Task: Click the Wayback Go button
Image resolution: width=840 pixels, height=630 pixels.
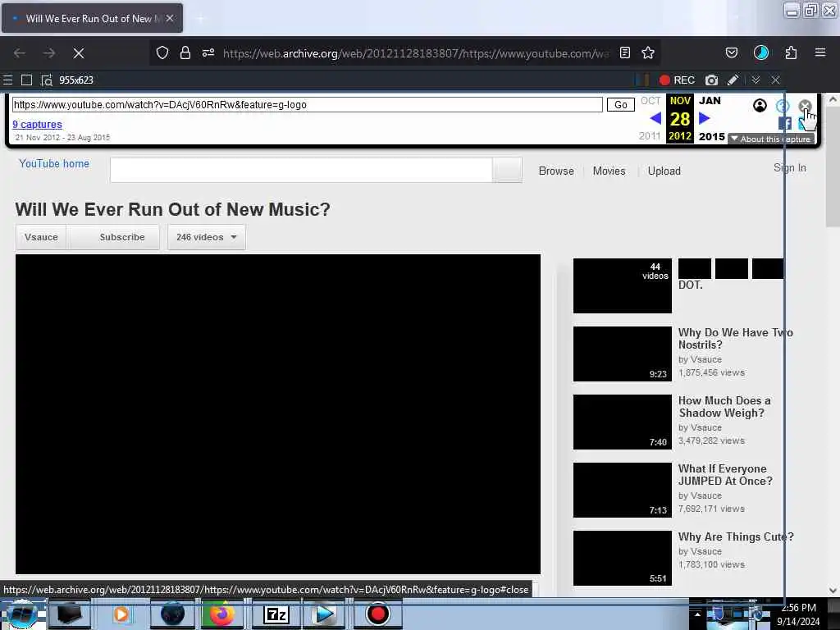Action: click(620, 104)
